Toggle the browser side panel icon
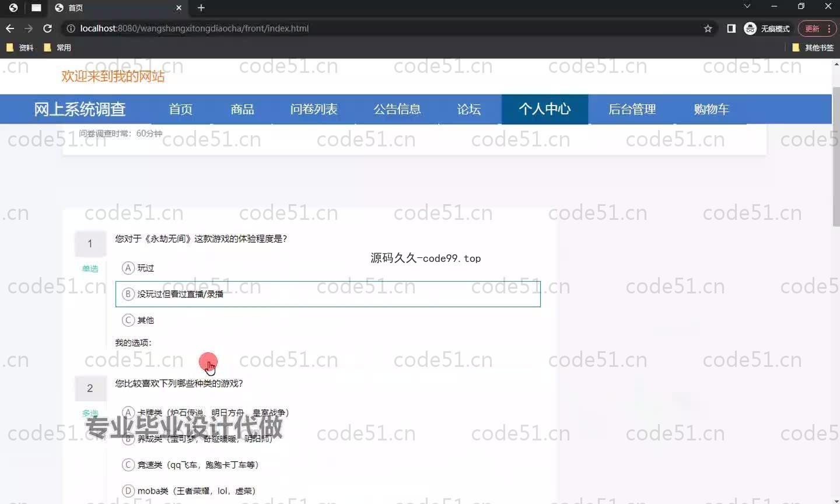 (731, 28)
